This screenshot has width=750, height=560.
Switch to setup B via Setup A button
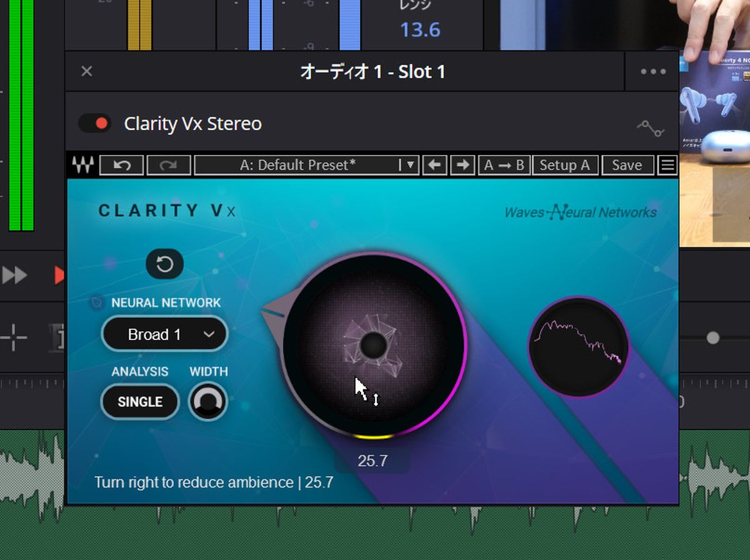click(x=565, y=165)
